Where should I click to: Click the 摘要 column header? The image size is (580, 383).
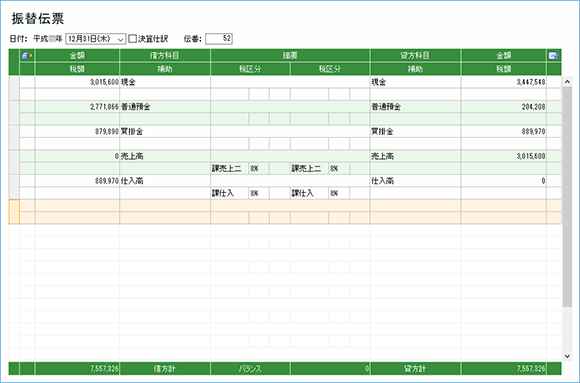coord(290,56)
